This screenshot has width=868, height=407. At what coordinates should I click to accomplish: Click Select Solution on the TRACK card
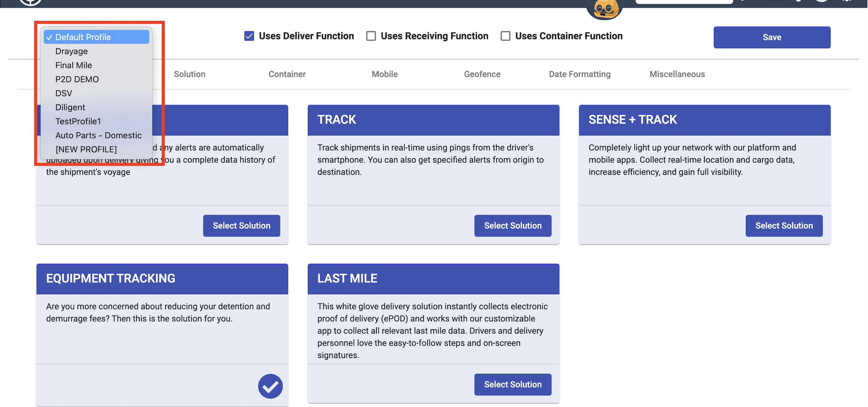(513, 225)
